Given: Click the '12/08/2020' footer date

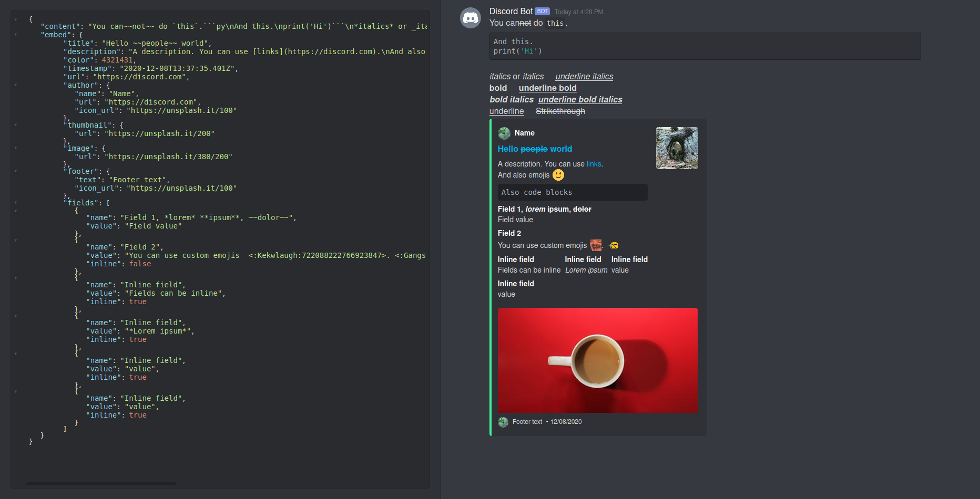Looking at the screenshot, I should (566, 422).
